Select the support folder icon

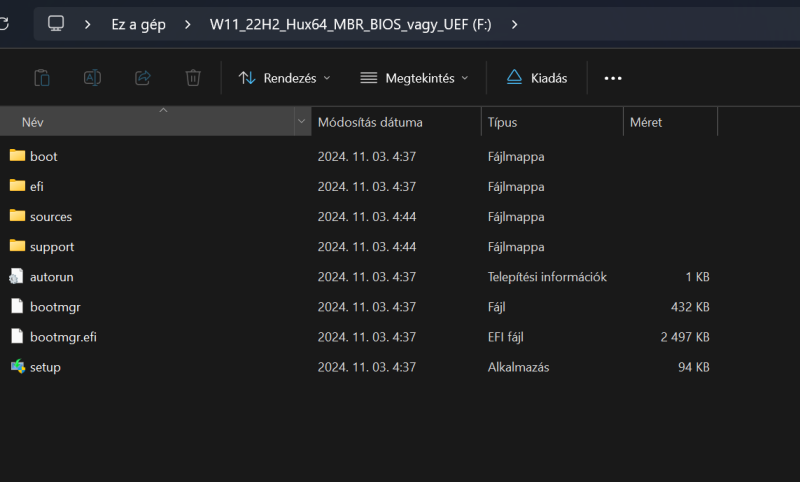17,245
